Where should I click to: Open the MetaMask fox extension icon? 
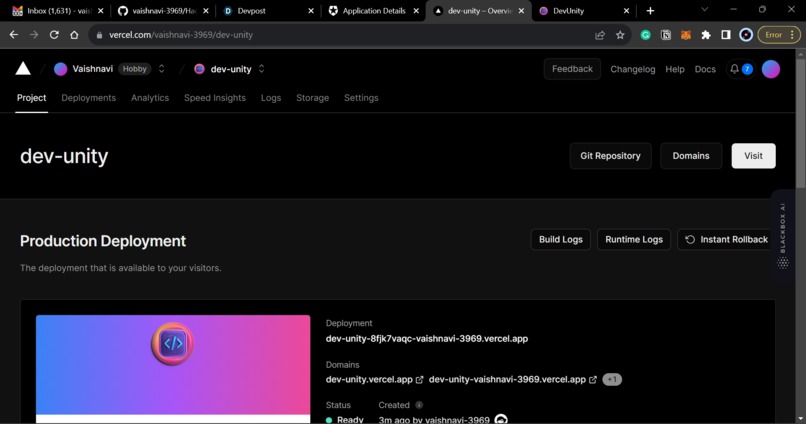pyautogui.click(x=686, y=35)
